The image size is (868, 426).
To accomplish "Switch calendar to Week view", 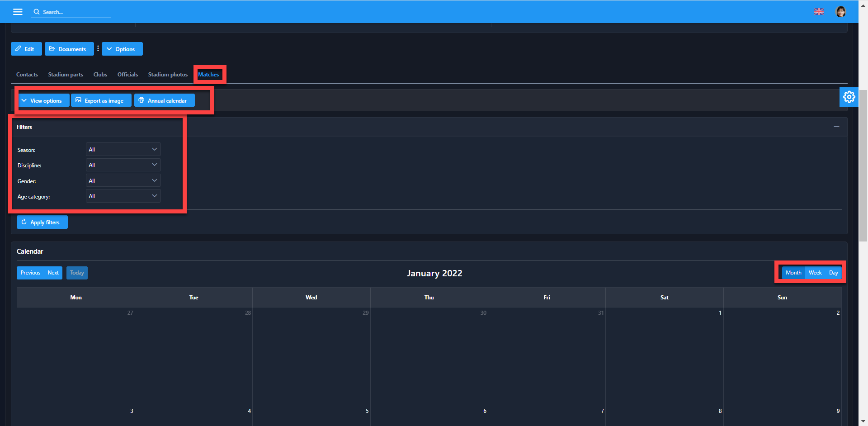I will click(x=815, y=273).
